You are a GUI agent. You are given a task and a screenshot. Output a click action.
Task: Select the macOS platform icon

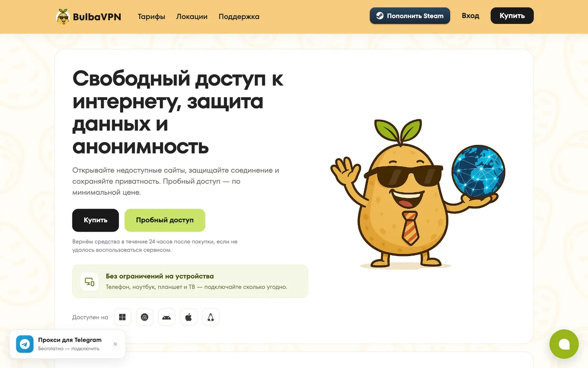(x=145, y=317)
